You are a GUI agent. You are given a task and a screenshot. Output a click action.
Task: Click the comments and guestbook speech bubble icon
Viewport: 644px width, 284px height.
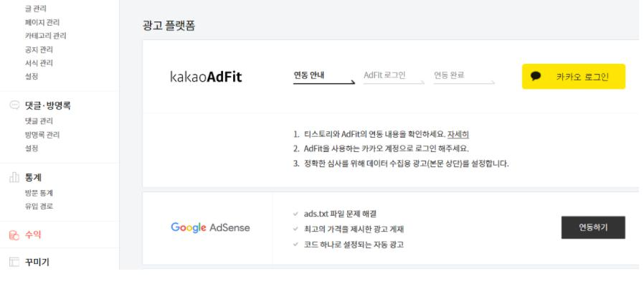coord(14,105)
